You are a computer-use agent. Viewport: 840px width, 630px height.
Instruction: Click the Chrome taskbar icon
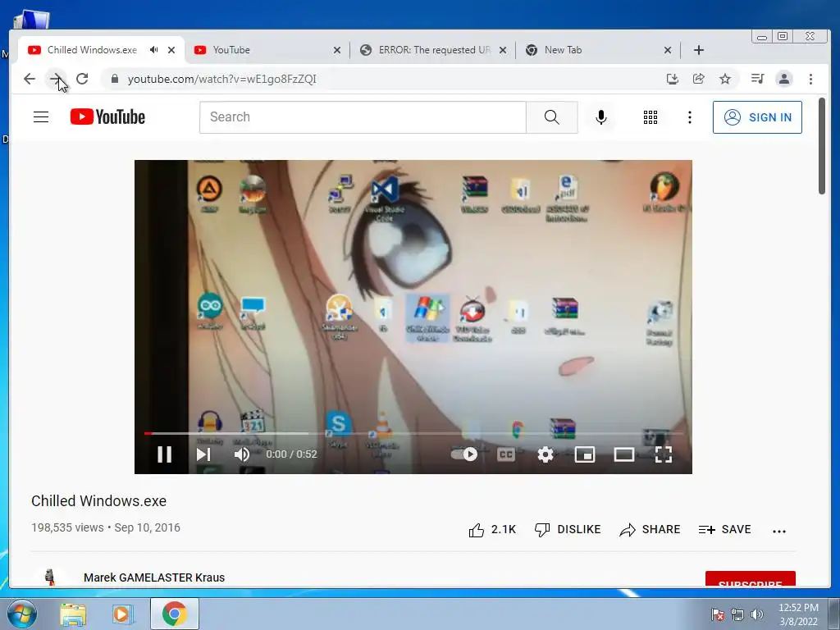[x=174, y=614]
